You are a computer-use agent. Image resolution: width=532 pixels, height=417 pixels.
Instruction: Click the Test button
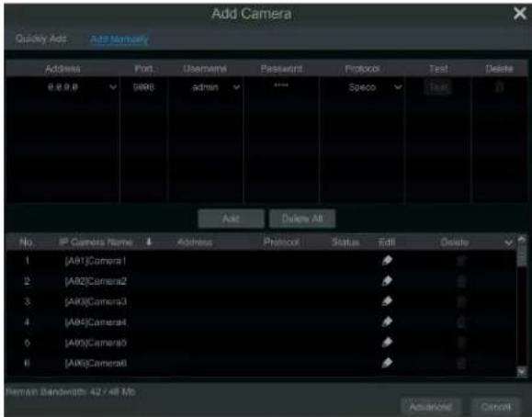[438, 87]
